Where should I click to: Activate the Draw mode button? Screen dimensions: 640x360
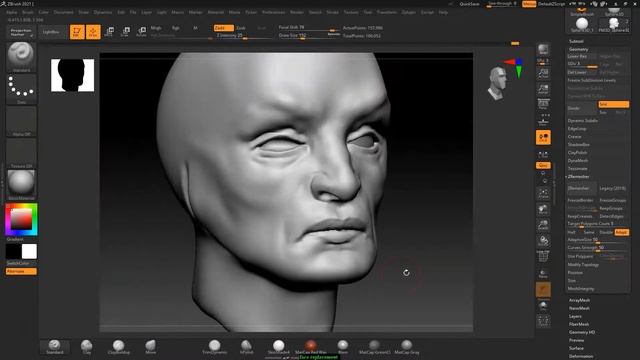tap(93, 32)
